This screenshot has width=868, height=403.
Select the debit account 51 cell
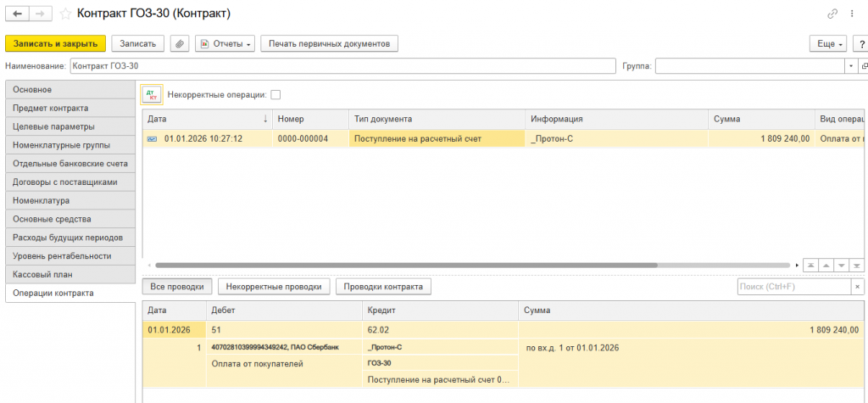click(x=284, y=330)
